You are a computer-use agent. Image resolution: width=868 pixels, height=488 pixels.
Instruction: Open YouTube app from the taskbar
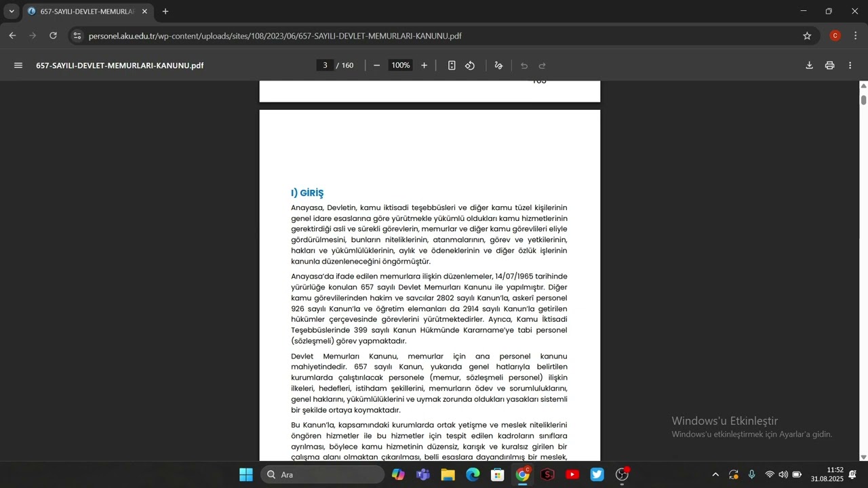point(572,474)
